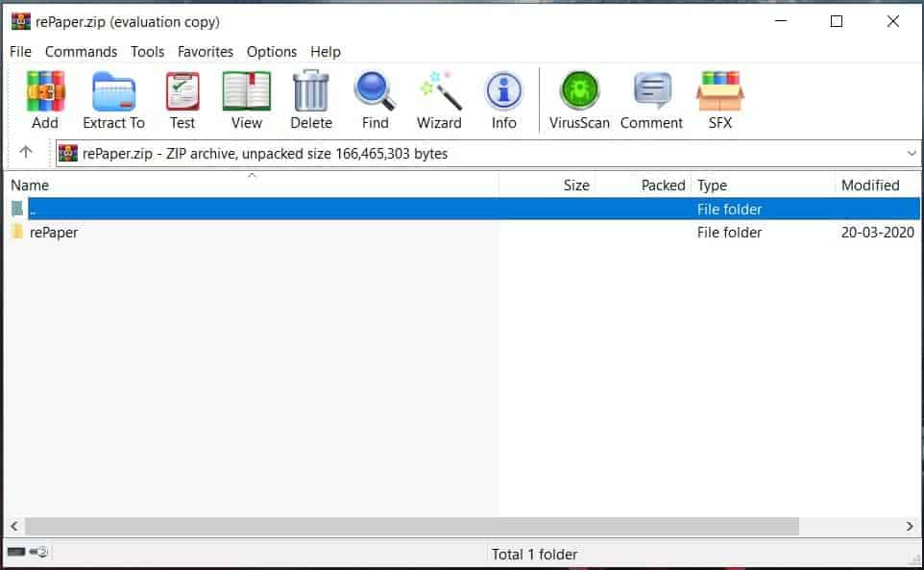Minimize the WinRAR window
924x570 pixels.
[782, 21]
